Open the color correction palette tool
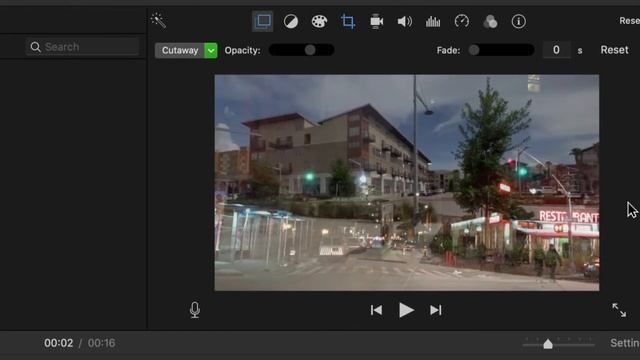The height and width of the screenshot is (360, 640). click(319, 21)
